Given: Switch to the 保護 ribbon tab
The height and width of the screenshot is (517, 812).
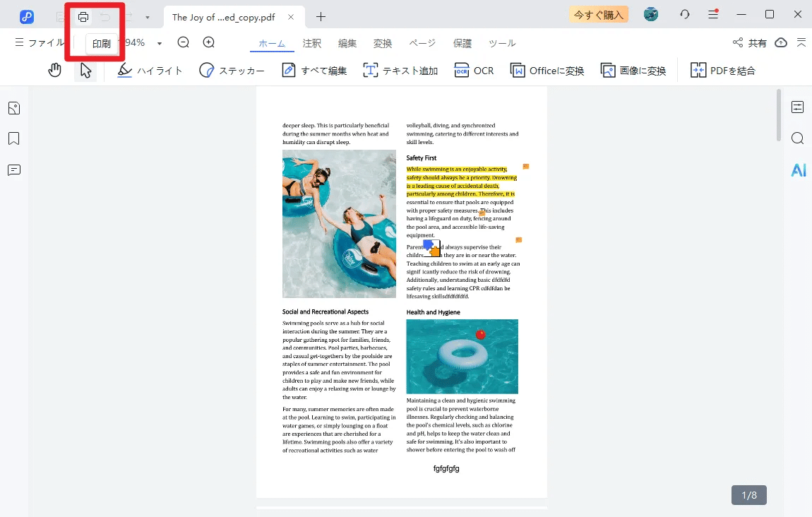Looking at the screenshot, I should tap(462, 43).
